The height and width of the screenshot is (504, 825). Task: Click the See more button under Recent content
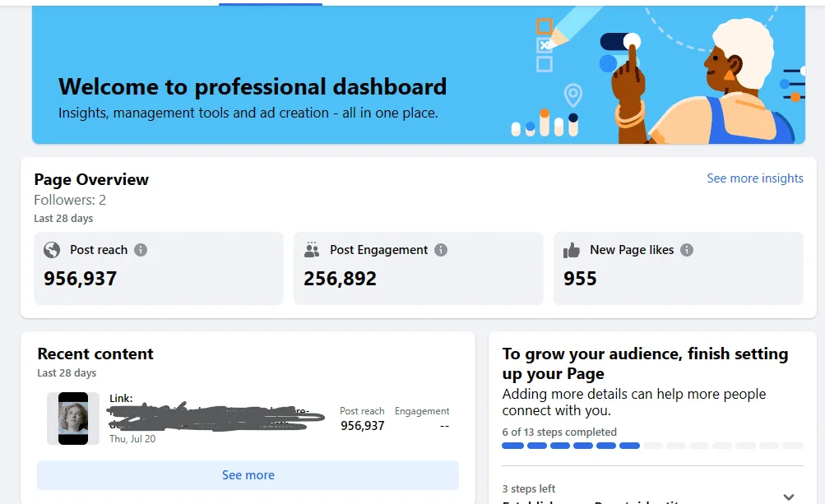click(248, 475)
